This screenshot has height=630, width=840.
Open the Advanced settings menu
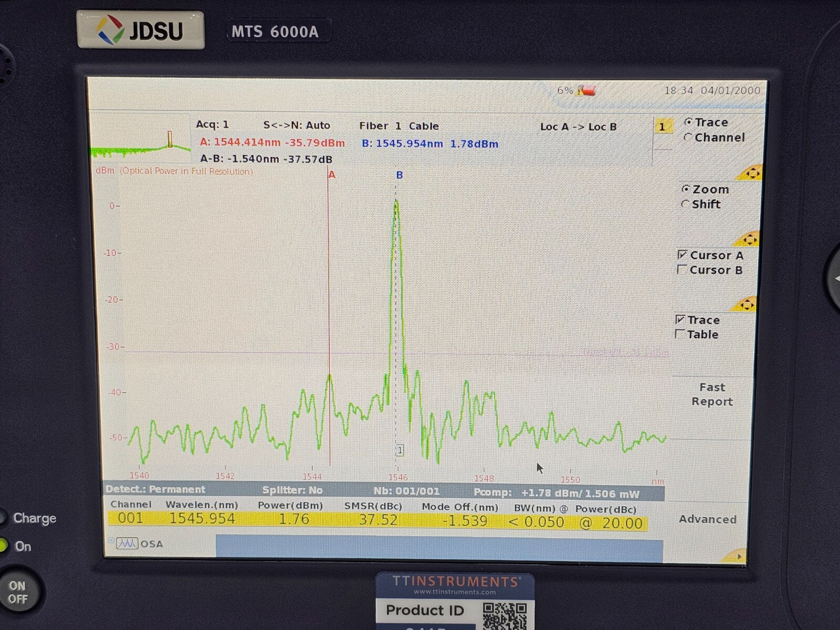click(708, 519)
